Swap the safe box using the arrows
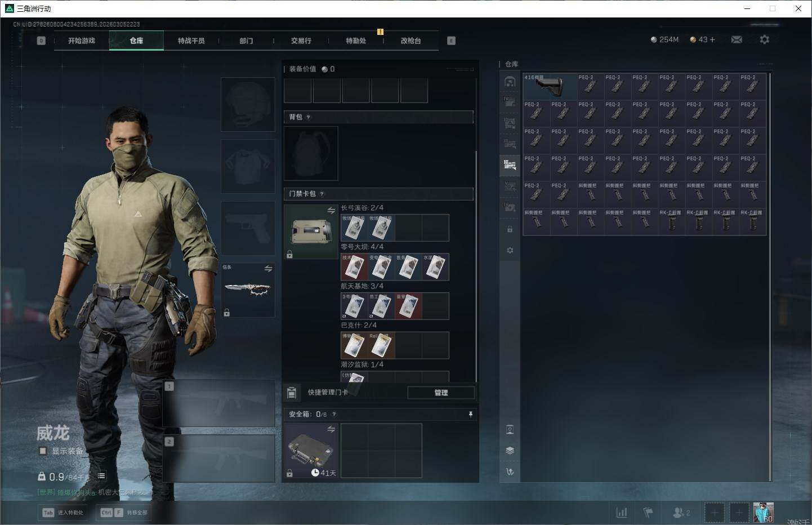 (x=331, y=429)
